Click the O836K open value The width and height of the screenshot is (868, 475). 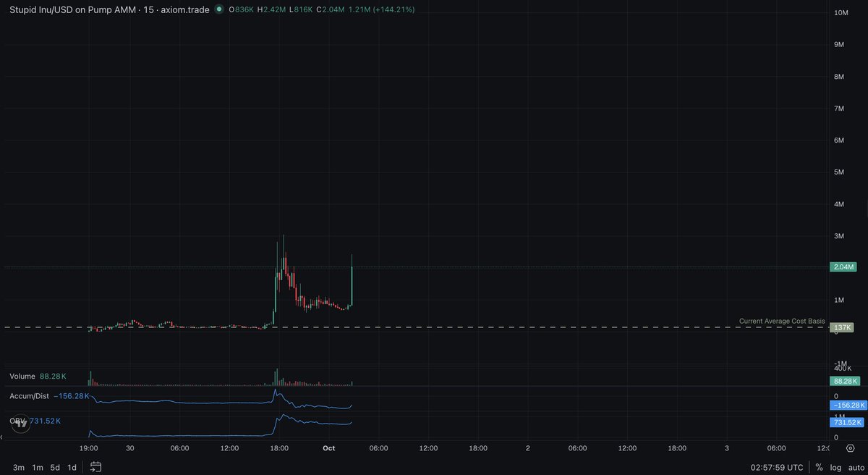point(240,9)
